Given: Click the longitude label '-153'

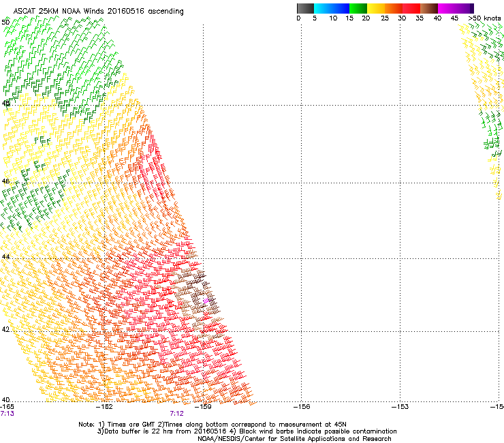Looking at the screenshot, I should coord(400,407).
